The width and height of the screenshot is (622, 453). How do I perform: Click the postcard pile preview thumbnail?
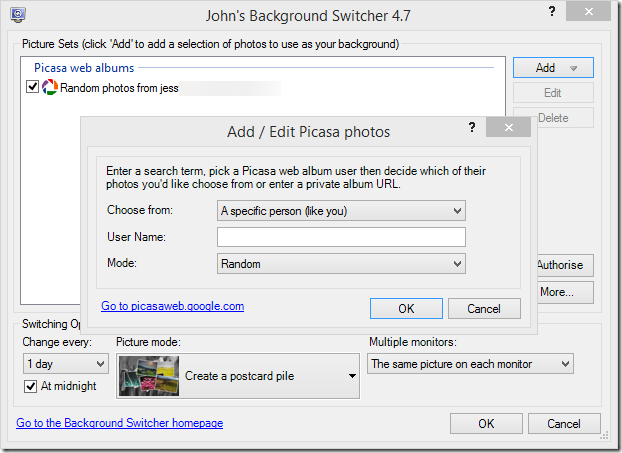point(149,376)
